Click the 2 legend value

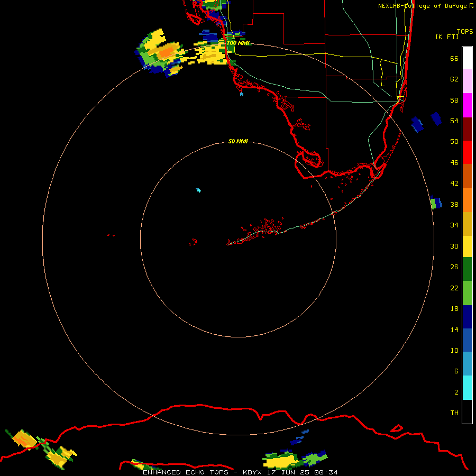click(456, 392)
